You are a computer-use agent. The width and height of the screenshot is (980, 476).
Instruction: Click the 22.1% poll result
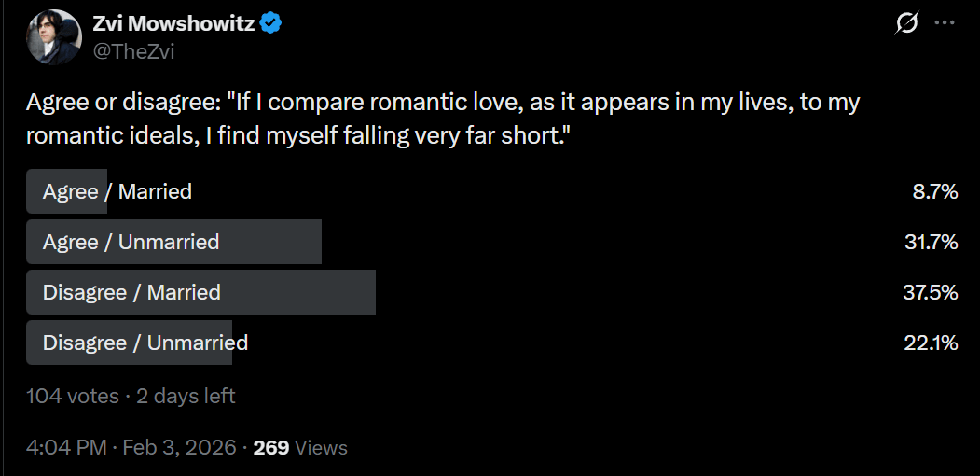(932, 343)
